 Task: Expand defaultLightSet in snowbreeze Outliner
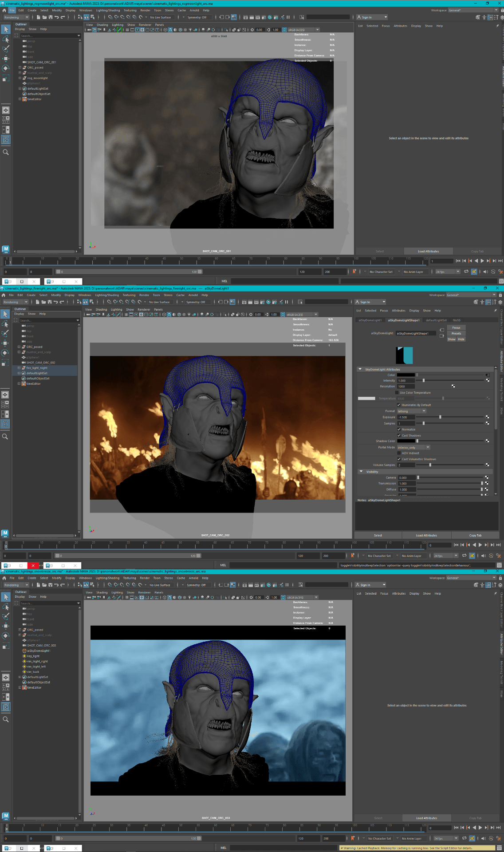[x=20, y=677]
